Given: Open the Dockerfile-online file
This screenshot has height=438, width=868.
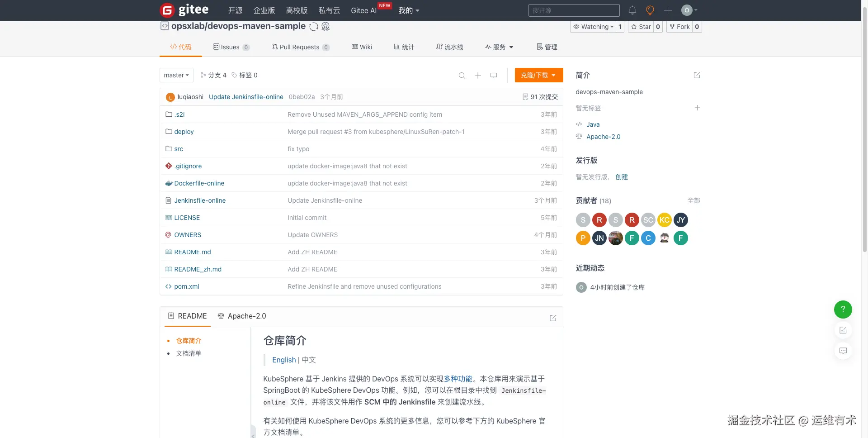Looking at the screenshot, I should [199, 183].
